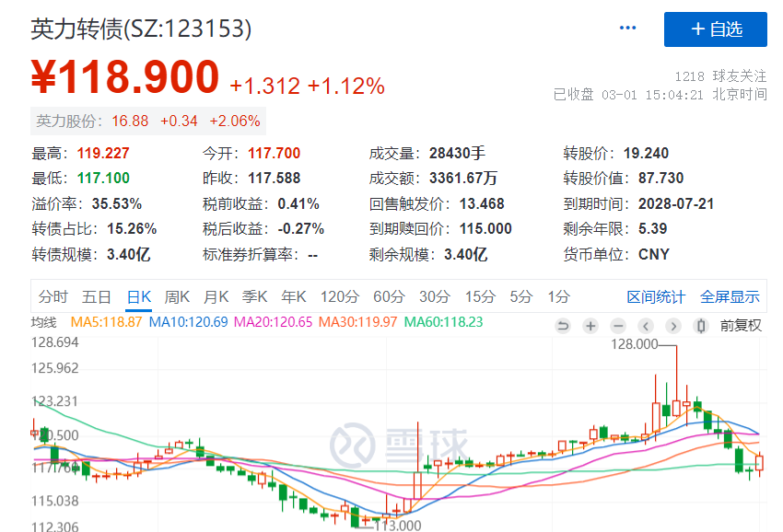Open the 英力股份 underlying stock quote
Screen dimensions: 783x532
[147, 121]
